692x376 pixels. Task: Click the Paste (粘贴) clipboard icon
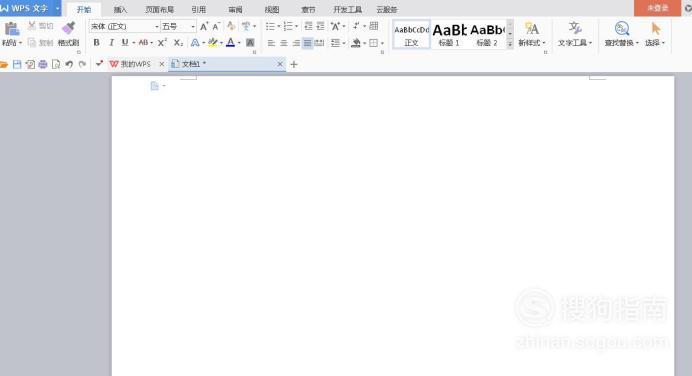click(11, 29)
